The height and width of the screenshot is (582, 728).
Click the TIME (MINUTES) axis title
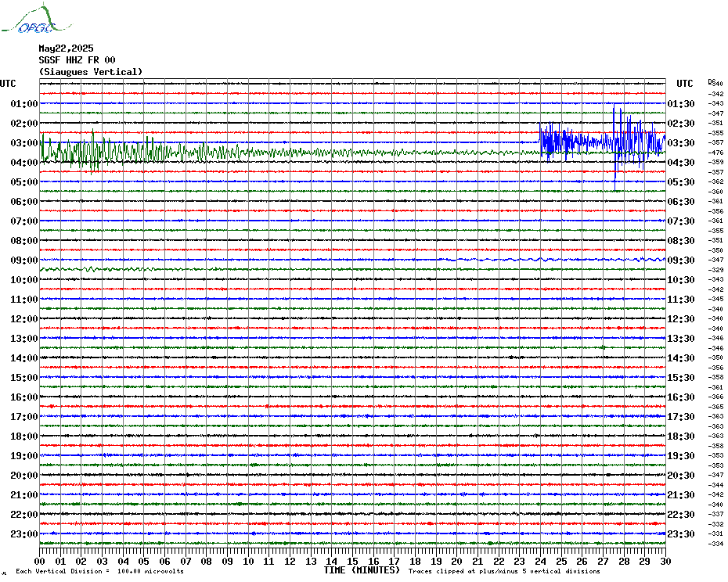tap(362, 570)
